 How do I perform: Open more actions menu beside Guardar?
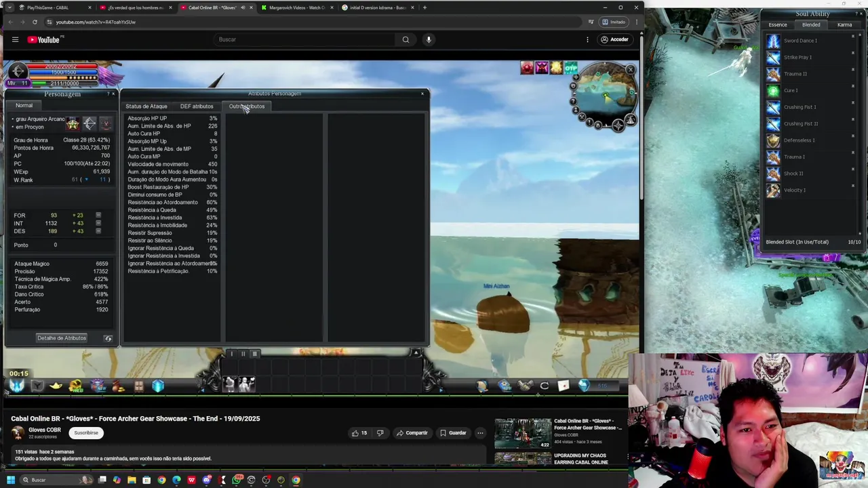coord(480,432)
